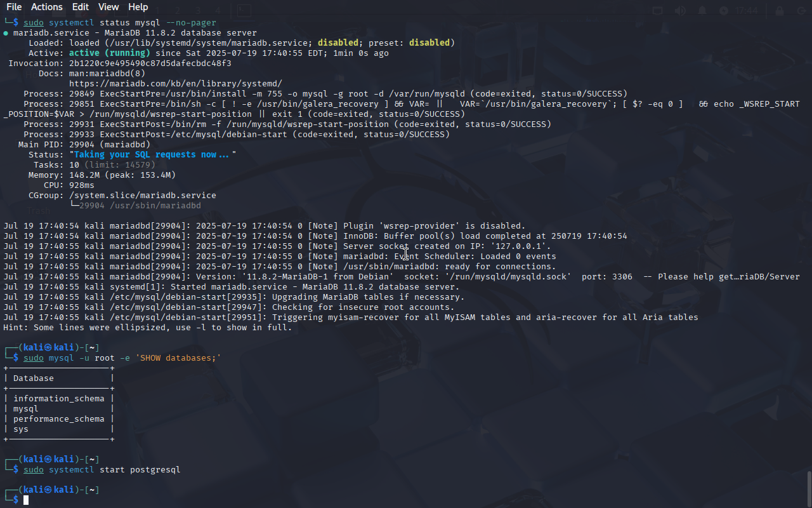Click the 'SHOW databases;' query string
The image size is (812, 508).
pyautogui.click(x=178, y=358)
